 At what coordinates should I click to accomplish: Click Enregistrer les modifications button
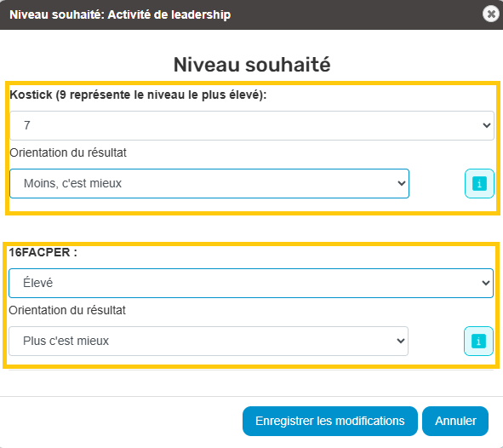[329, 421]
